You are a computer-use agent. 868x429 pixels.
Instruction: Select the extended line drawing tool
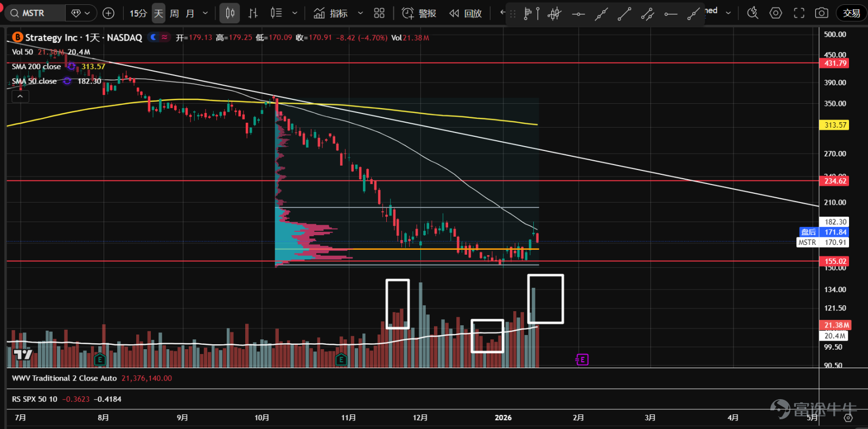coord(601,14)
